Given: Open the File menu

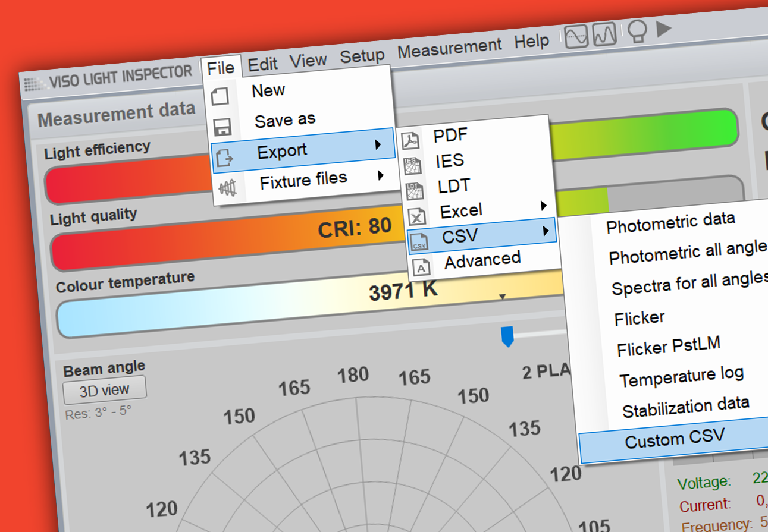Looking at the screenshot, I should (221, 68).
